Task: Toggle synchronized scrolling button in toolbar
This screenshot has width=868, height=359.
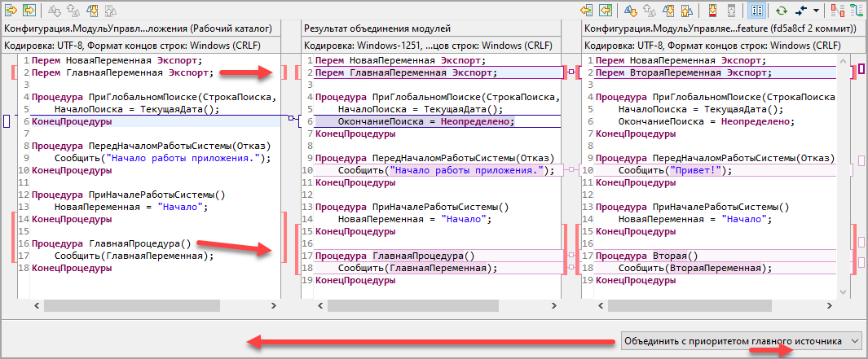Action: pos(756,10)
